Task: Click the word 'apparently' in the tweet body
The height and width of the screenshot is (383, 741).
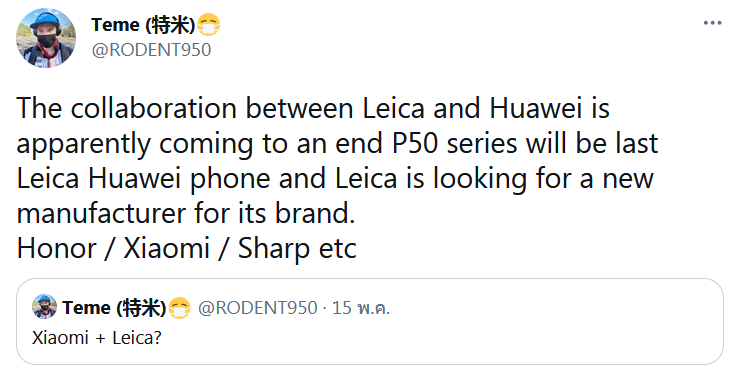Action: coord(84,145)
